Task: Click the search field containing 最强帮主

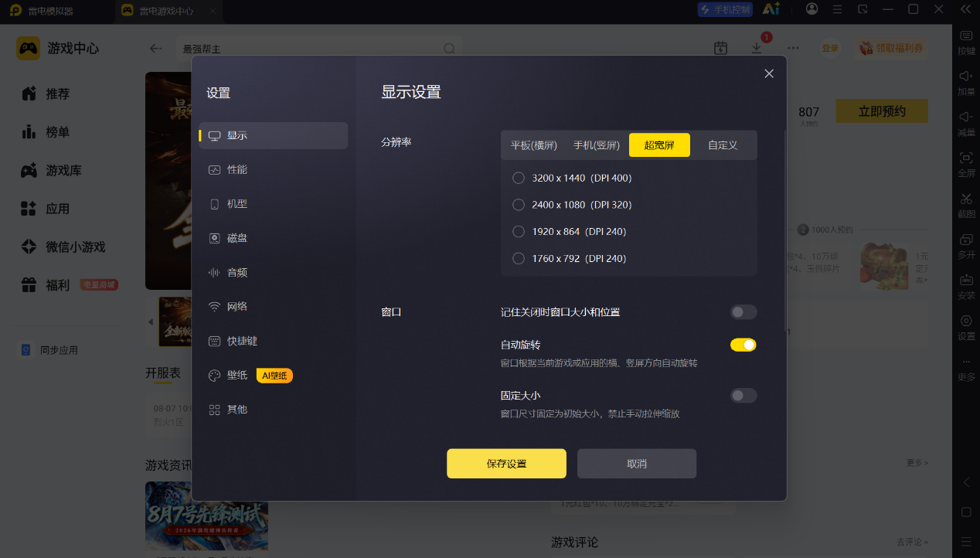Action: pyautogui.click(x=318, y=49)
